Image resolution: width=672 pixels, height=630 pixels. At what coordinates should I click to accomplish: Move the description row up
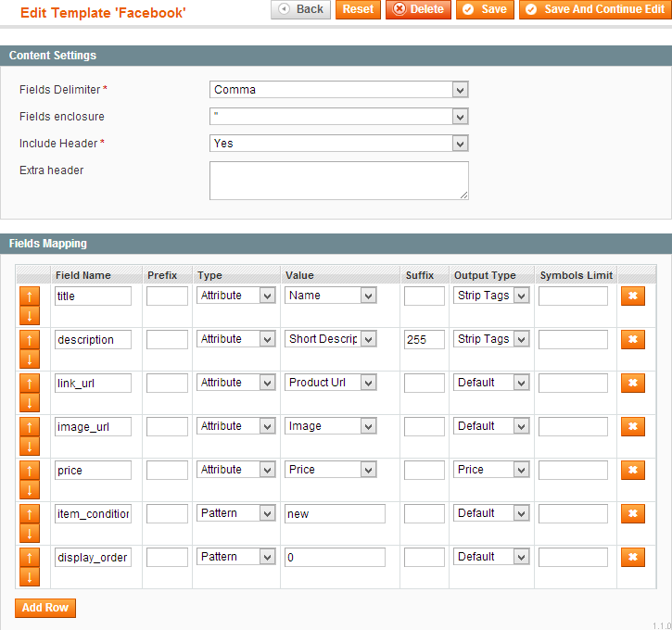30,340
